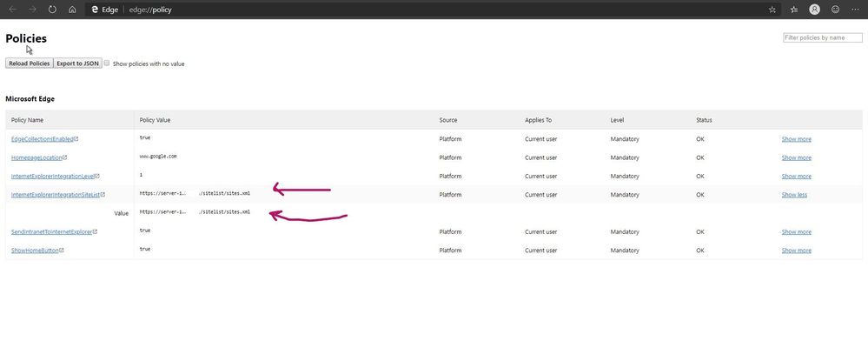
Task: Expand Show more for EdgeCollectionsEnabled
Action: coord(796,138)
